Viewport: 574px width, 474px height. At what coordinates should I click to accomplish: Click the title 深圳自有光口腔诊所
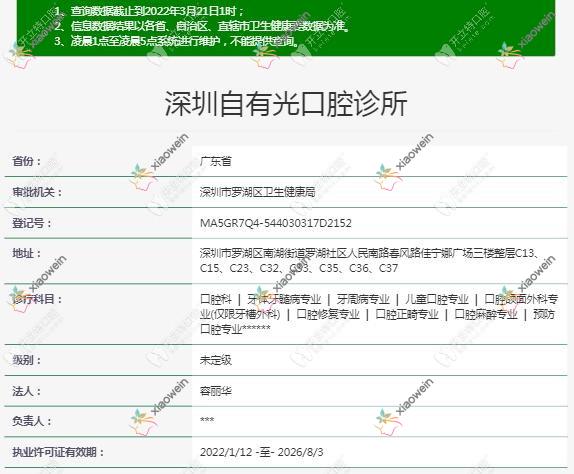pos(286,104)
